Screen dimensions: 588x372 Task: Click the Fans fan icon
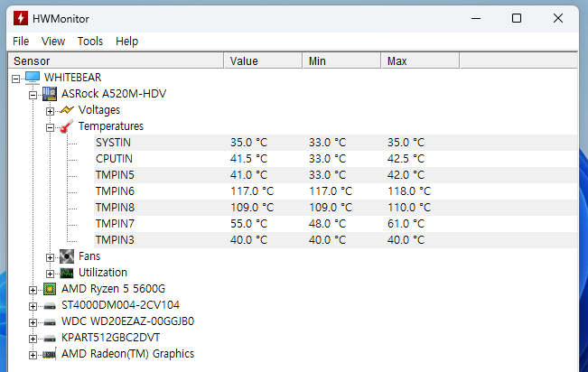point(67,256)
